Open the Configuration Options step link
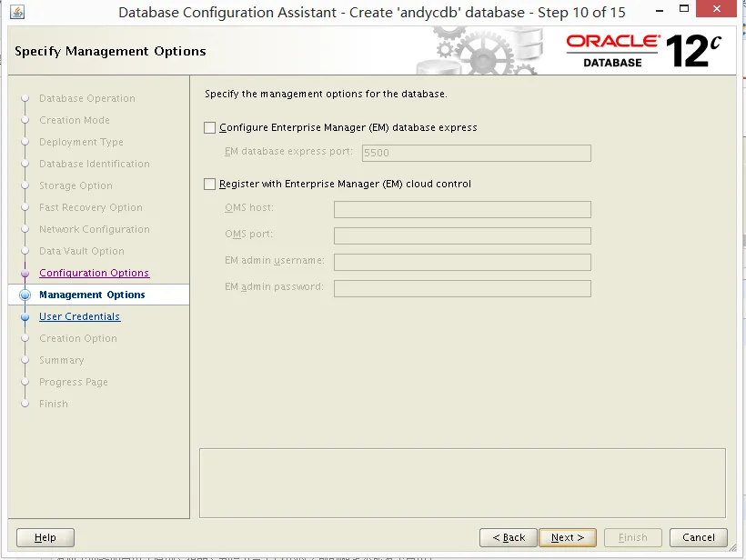 coord(95,273)
